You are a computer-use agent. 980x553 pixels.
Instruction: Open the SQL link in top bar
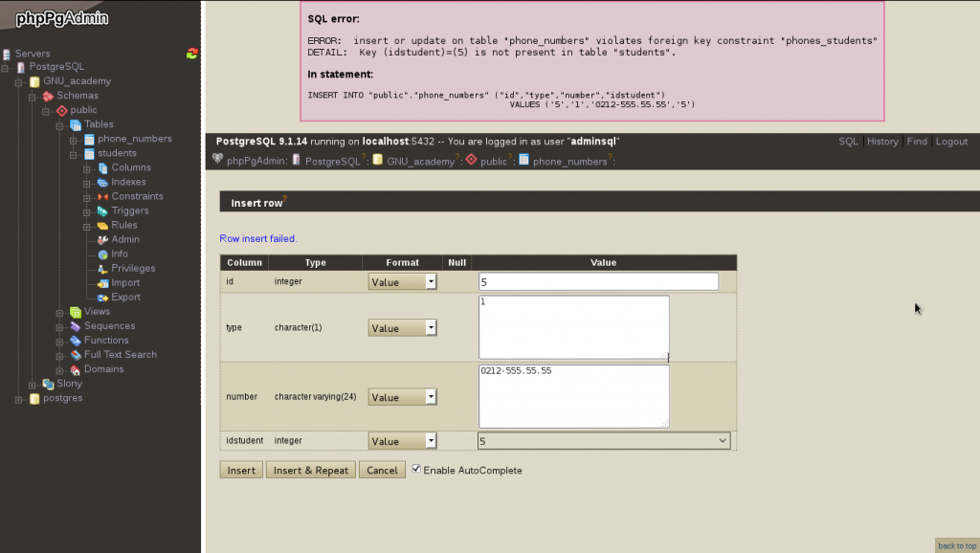848,142
